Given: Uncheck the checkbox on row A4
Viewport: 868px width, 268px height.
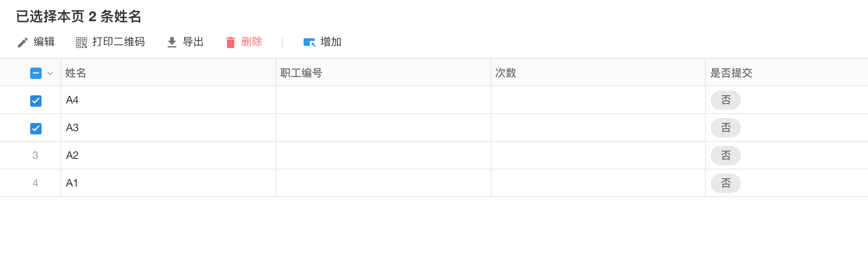Looking at the screenshot, I should click(35, 100).
